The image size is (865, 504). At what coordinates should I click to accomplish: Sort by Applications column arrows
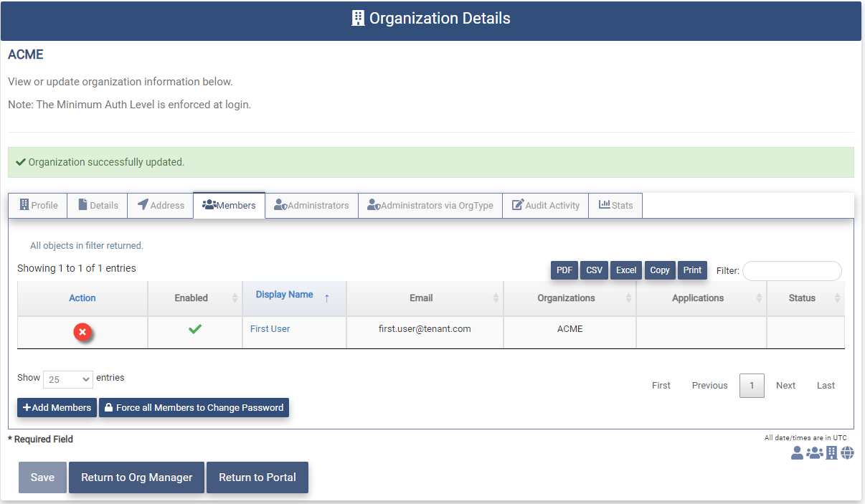pyautogui.click(x=759, y=298)
